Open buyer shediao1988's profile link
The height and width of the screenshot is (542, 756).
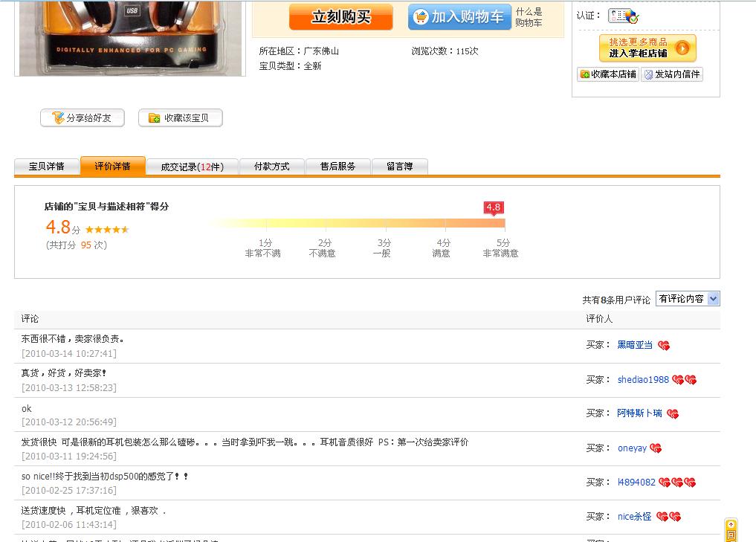643,380
